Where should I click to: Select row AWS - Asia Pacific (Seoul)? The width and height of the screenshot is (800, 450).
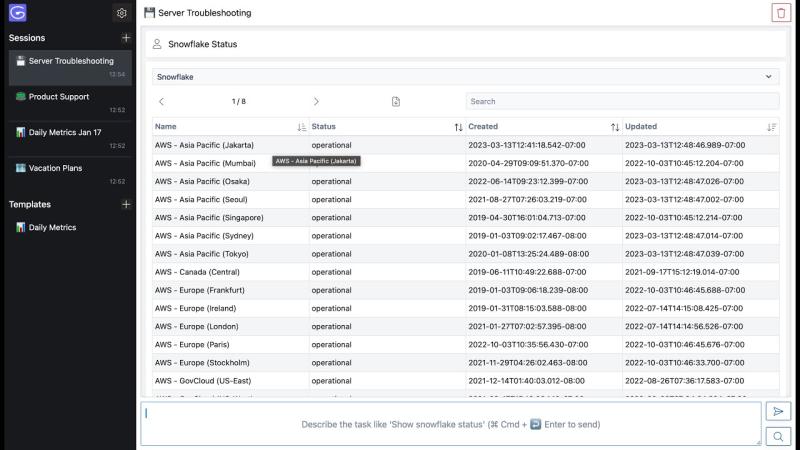(465, 199)
